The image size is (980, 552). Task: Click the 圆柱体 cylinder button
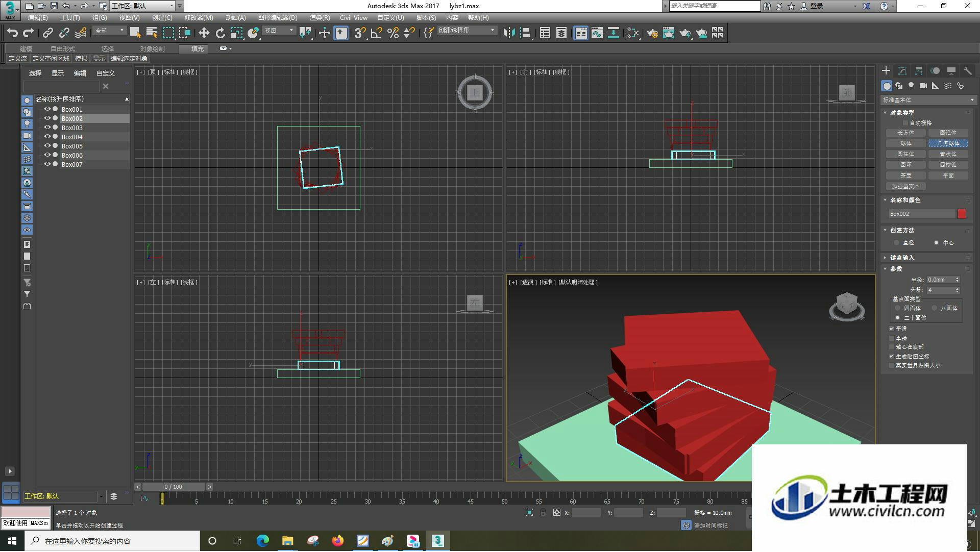(906, 154)
